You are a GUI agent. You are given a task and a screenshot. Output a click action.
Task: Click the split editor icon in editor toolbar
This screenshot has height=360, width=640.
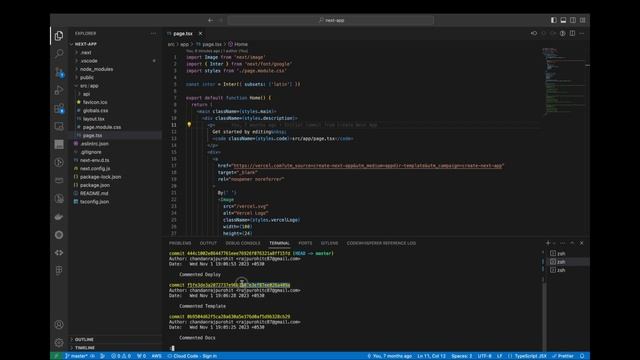point(572,33)
